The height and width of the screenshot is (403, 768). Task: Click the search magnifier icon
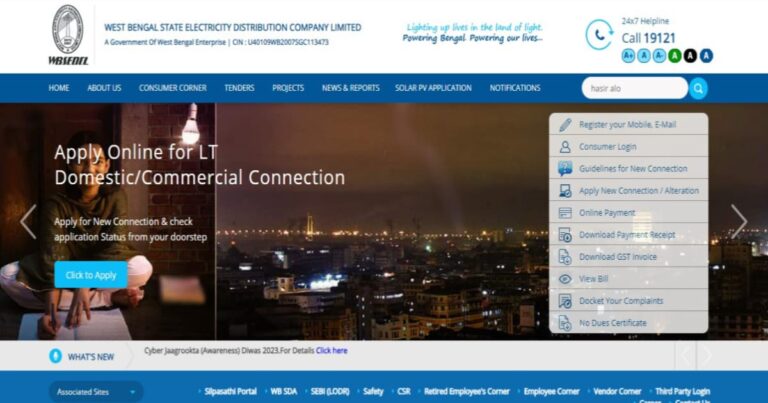pyautogui.click(x=698, y=88)
